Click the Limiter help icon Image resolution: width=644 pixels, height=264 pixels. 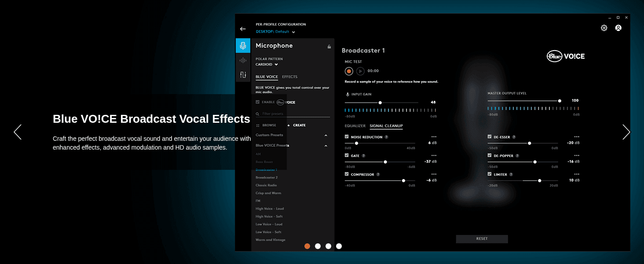pyautogui.click(x=511, y=175)
